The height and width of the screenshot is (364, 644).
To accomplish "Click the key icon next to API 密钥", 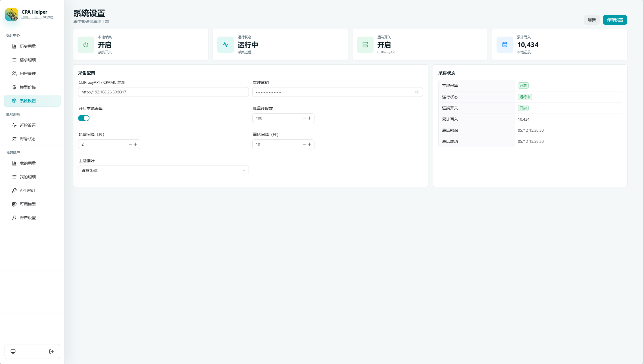I will (14, 191).
